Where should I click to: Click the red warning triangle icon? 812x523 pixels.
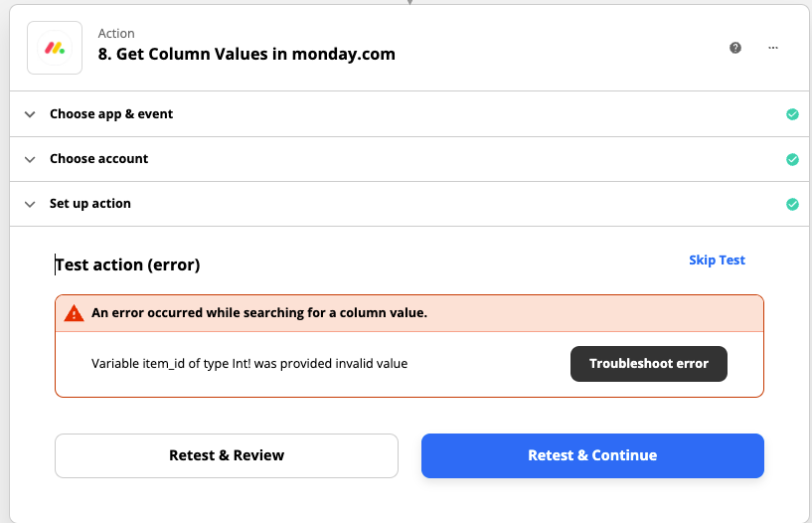coord(75,313)
